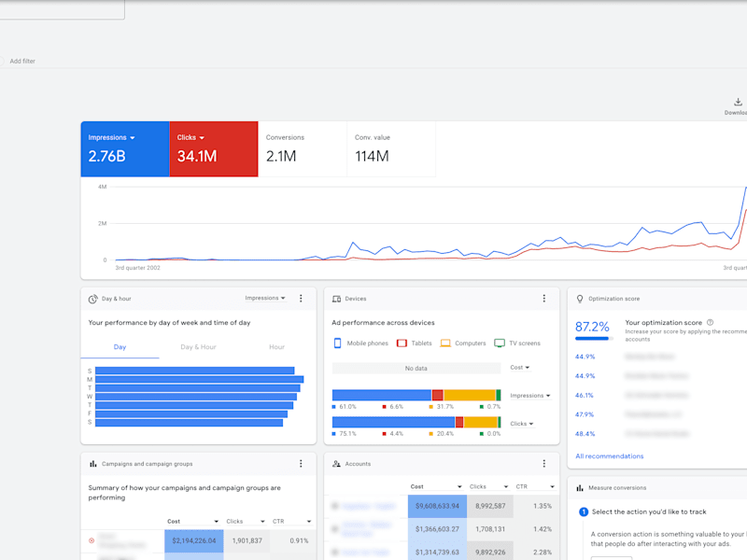747x560 pixels.
Task: Click the Friday impressions bar
Action: coord(191,414)
